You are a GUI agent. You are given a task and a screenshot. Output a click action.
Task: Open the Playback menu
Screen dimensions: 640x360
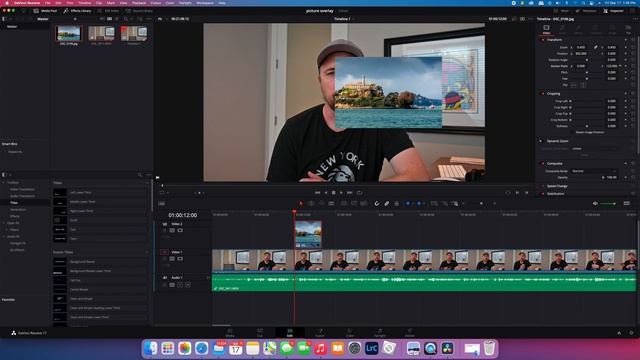[x=139, y=3]
